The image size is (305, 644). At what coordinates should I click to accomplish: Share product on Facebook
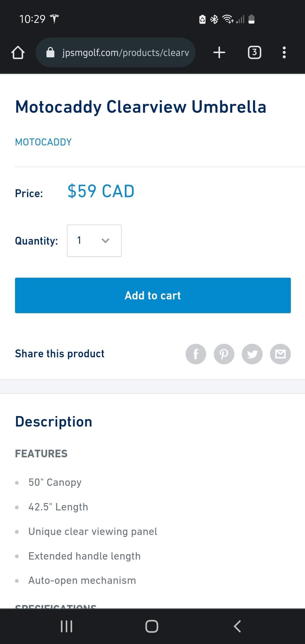click(x=196, y=354)
